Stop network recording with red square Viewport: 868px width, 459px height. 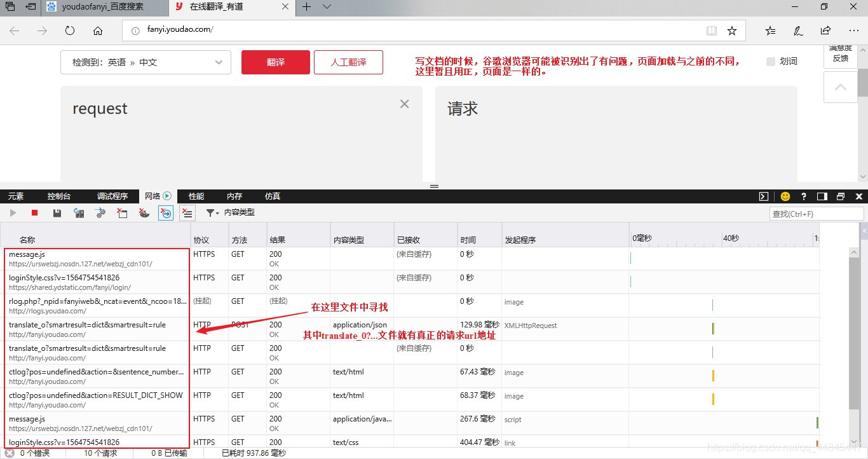coord(35,214)
